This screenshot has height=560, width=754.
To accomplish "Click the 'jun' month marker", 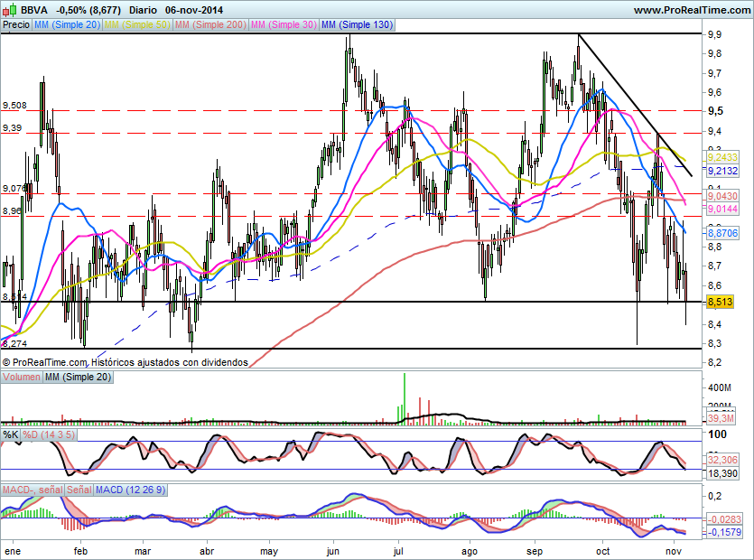I will click(x=333, y=551).
